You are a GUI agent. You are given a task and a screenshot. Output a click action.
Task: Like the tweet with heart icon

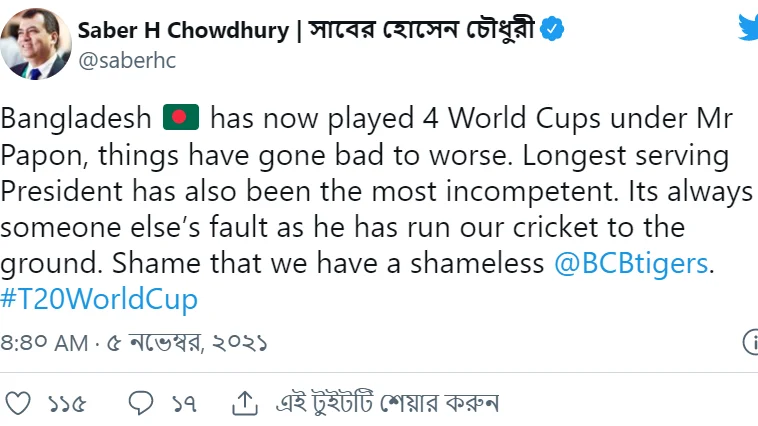[x=18, y=403]
